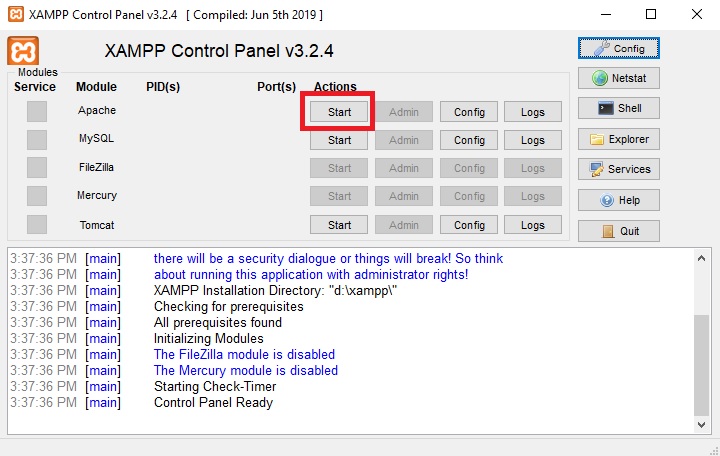The width and height of the screenshot is (720, 456).
Task: Launch Shell with the terminal icon
Action: click(x=619, y=108)
